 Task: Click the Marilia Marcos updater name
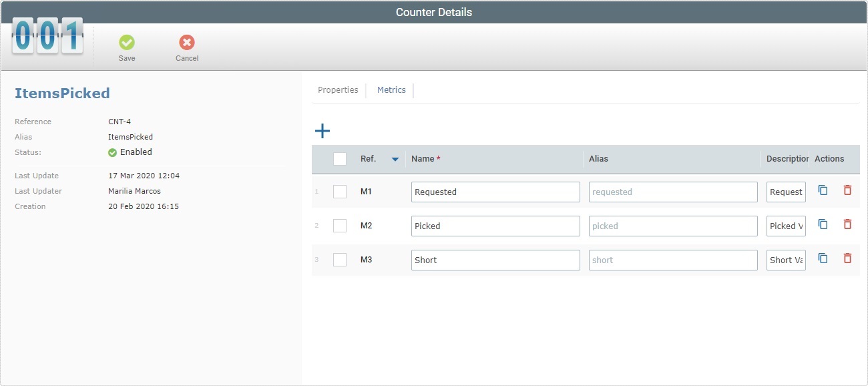coord(134,191)
